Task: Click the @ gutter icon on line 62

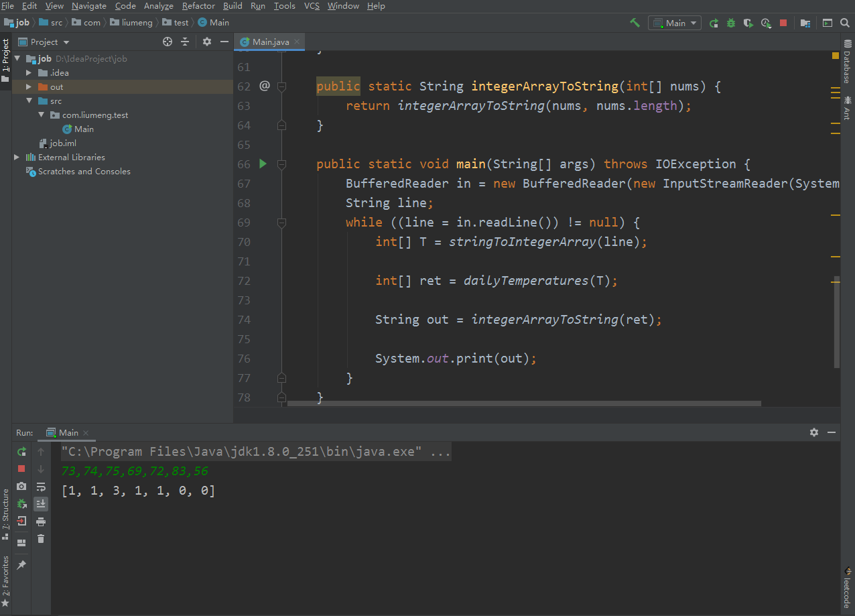Action: (x=264, y=86)
